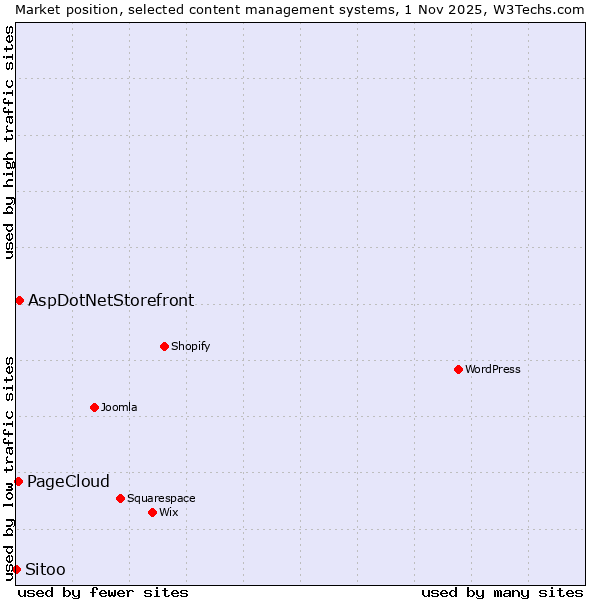The height and width of the screenshot is (600, 600).
Task: Click the Squarespace text label
Action: point(161,498)
